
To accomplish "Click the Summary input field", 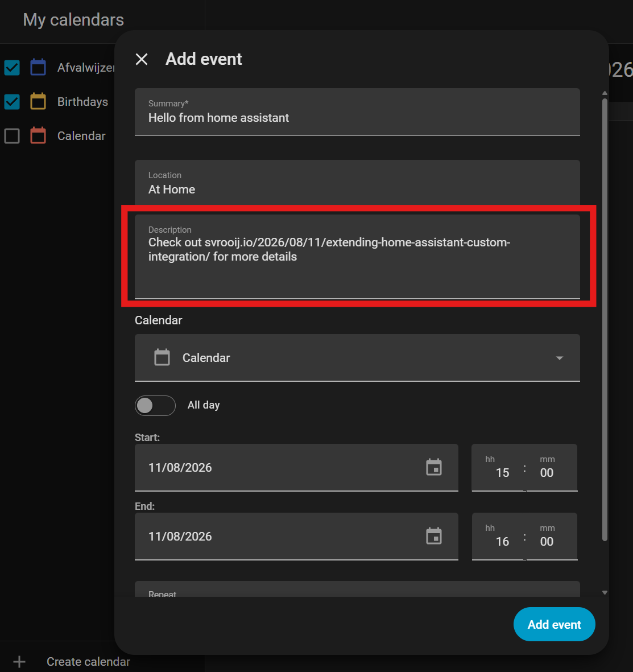I will point(357,112).
